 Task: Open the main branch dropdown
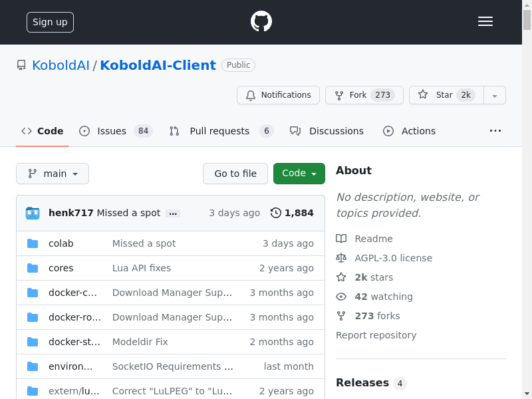pos(53,174)
